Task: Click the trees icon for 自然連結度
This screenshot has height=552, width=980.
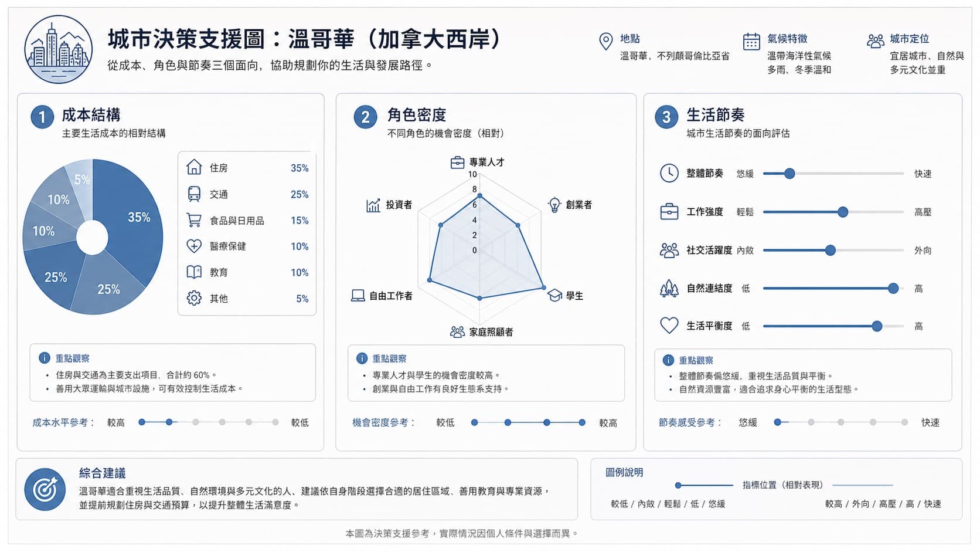Action: [669, 289]
